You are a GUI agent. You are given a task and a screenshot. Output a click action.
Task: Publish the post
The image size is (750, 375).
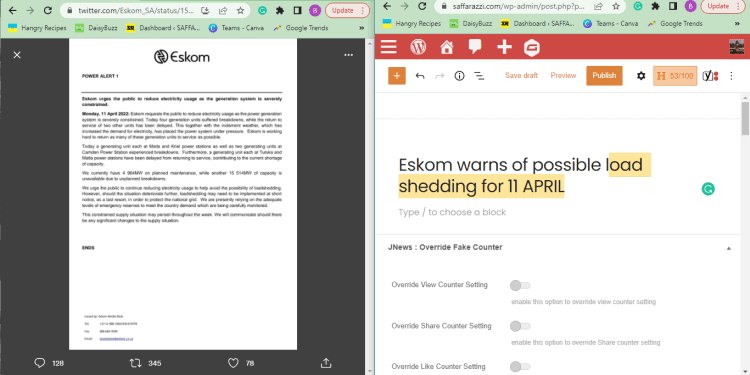604,76
